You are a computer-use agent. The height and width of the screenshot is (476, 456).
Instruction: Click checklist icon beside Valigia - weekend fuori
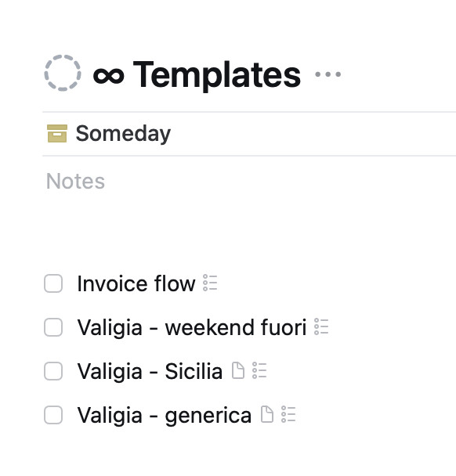(321, 326)
